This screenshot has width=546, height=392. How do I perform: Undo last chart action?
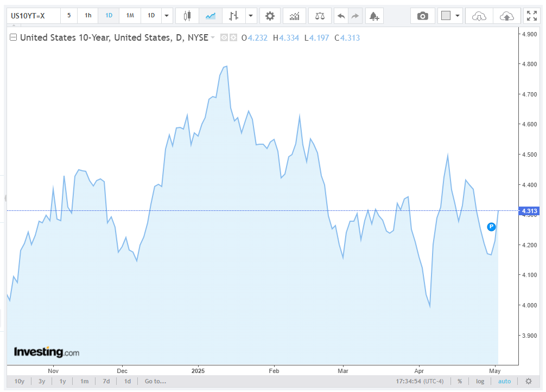click(x=341, y=16)
